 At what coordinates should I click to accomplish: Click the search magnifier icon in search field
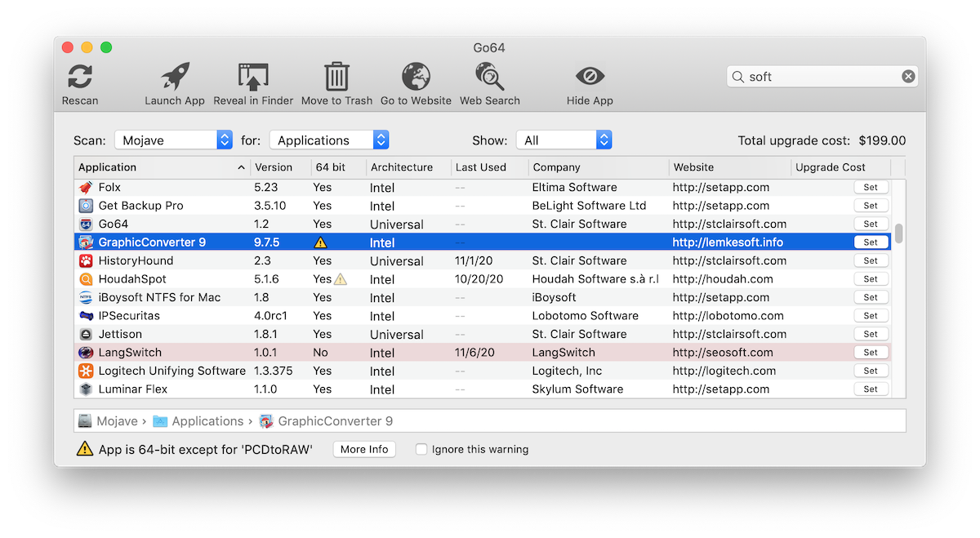(739, 77)
